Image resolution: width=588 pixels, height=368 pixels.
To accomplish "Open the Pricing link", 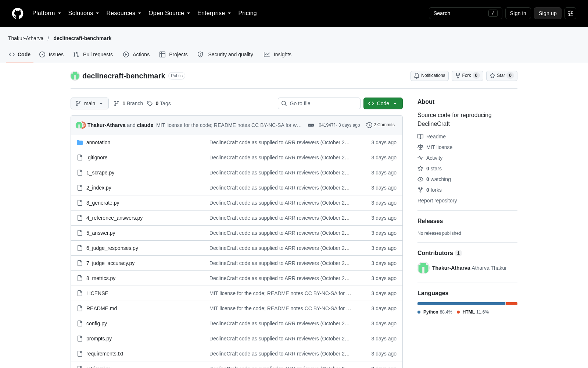I will click(247, 13).
